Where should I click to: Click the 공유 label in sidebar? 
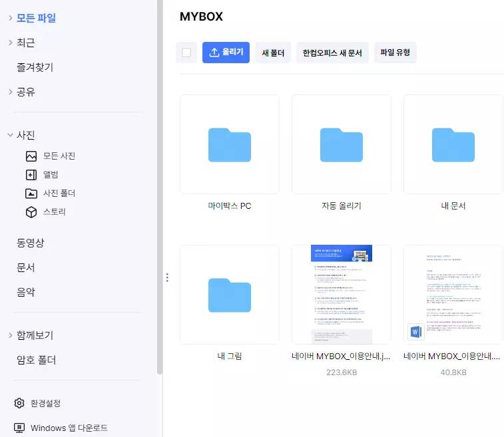[26, 92]
